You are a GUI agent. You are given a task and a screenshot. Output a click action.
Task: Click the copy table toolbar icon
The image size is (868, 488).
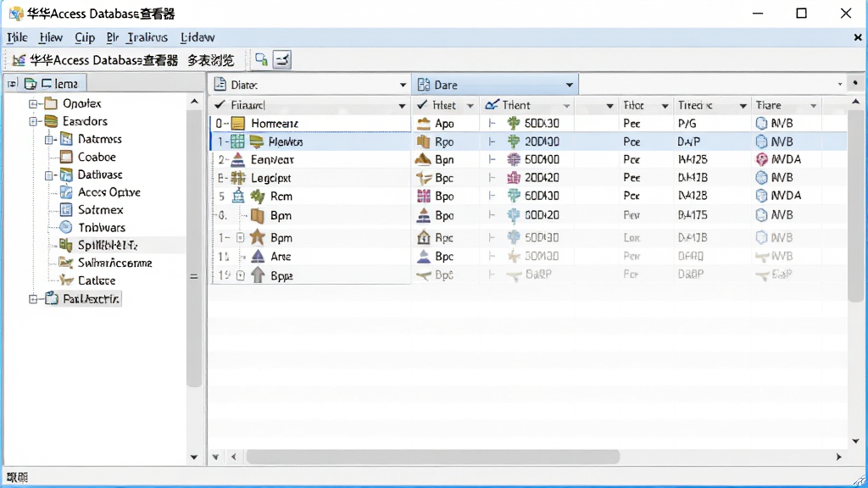pyautogui.click(x=261, y=59)
